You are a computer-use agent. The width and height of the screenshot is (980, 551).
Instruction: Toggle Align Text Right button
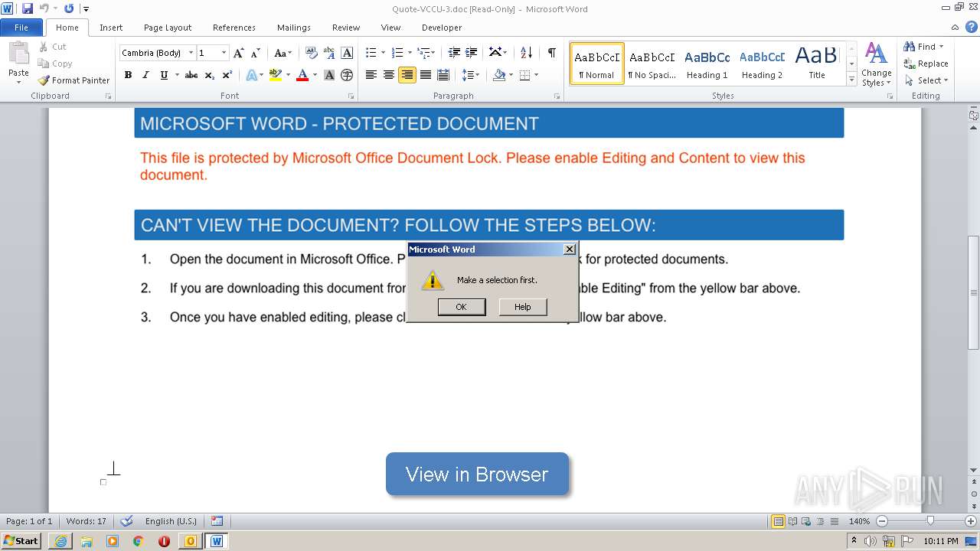407,75
